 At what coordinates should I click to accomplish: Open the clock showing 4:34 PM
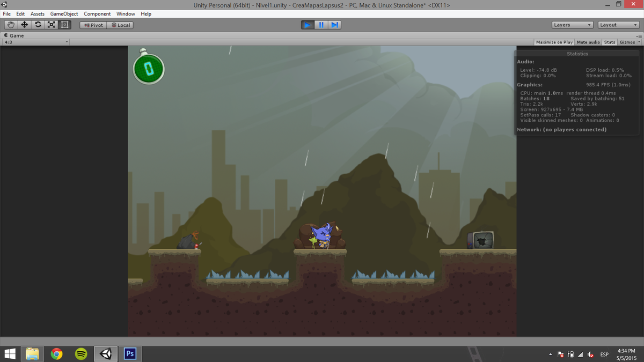627,354
